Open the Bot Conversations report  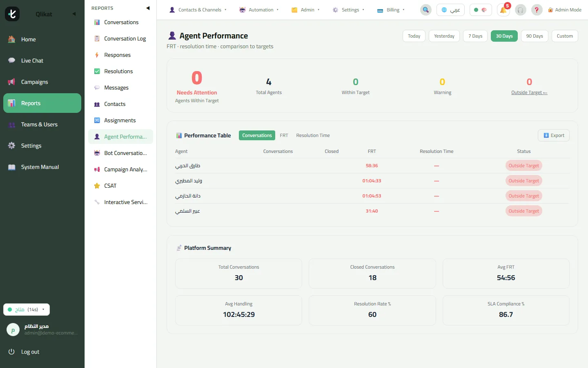tap(120, 153)
